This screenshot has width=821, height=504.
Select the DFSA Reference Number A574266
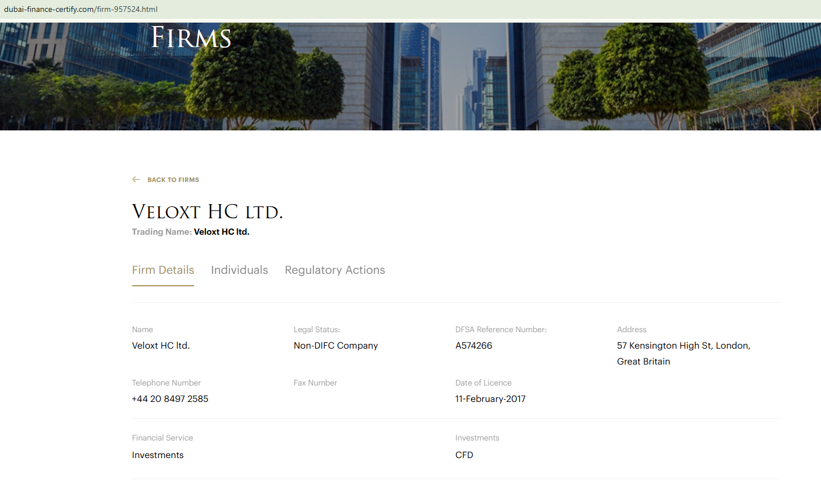pos(474,345)
